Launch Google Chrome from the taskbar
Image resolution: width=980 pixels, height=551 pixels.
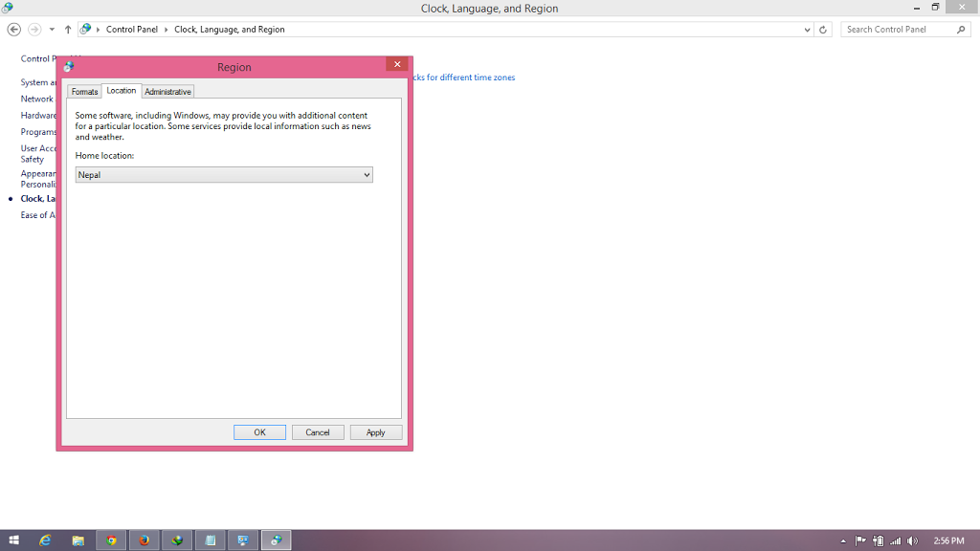[111, 540]
